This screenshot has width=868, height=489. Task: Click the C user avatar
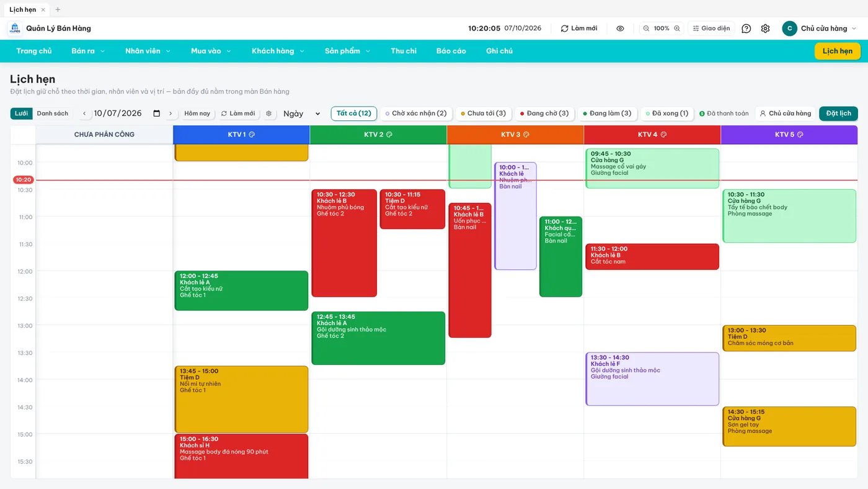click(789, 29)
